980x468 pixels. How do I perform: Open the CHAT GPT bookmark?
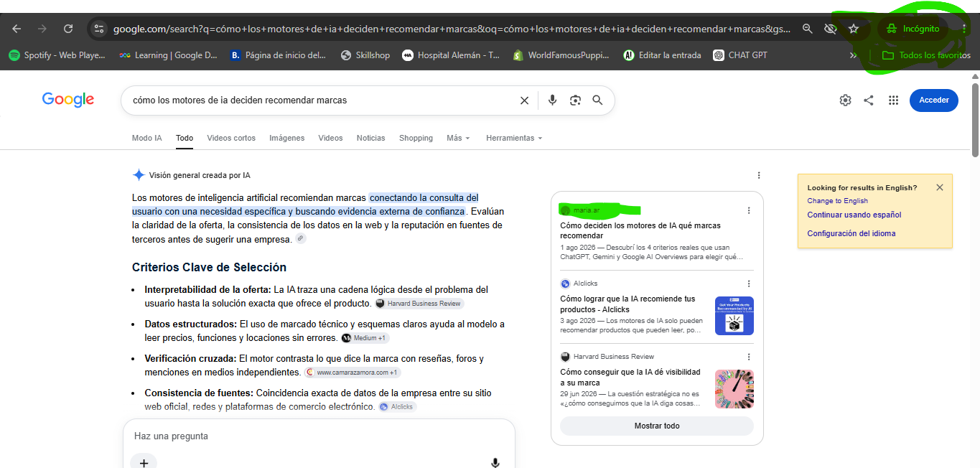(740, 55)
